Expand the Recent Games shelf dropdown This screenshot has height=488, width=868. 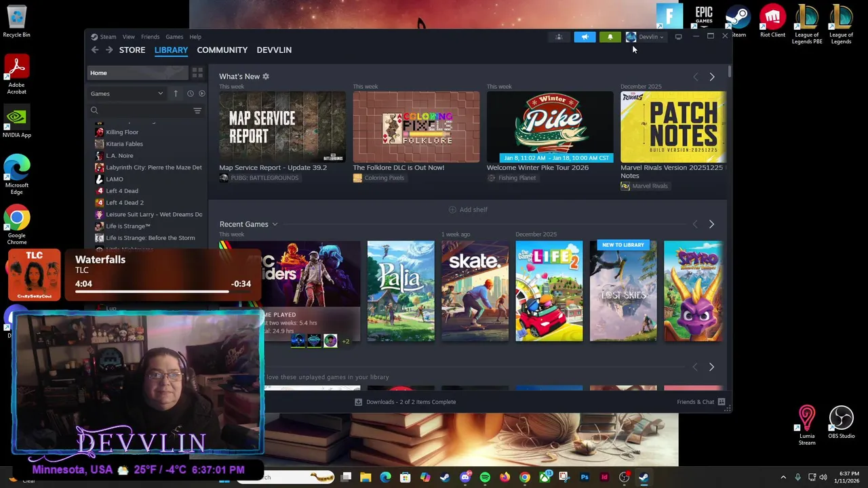tap(275, 224)
